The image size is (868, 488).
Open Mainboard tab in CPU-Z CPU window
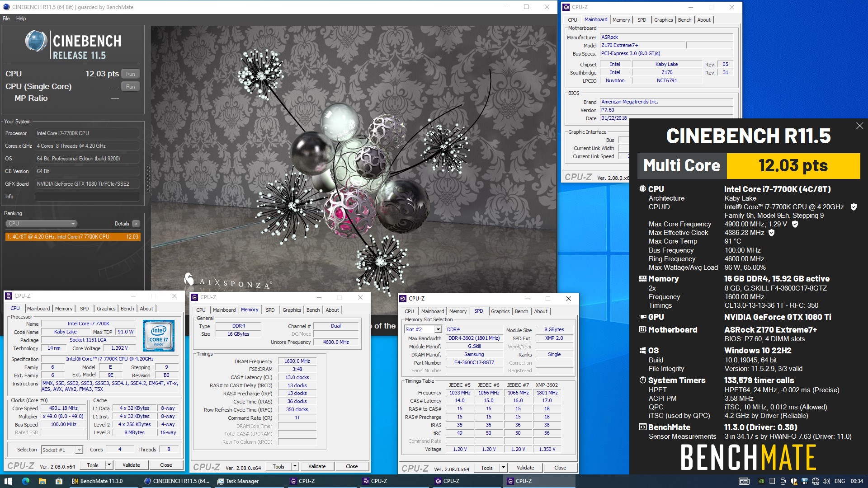click(x=38, y=309)
